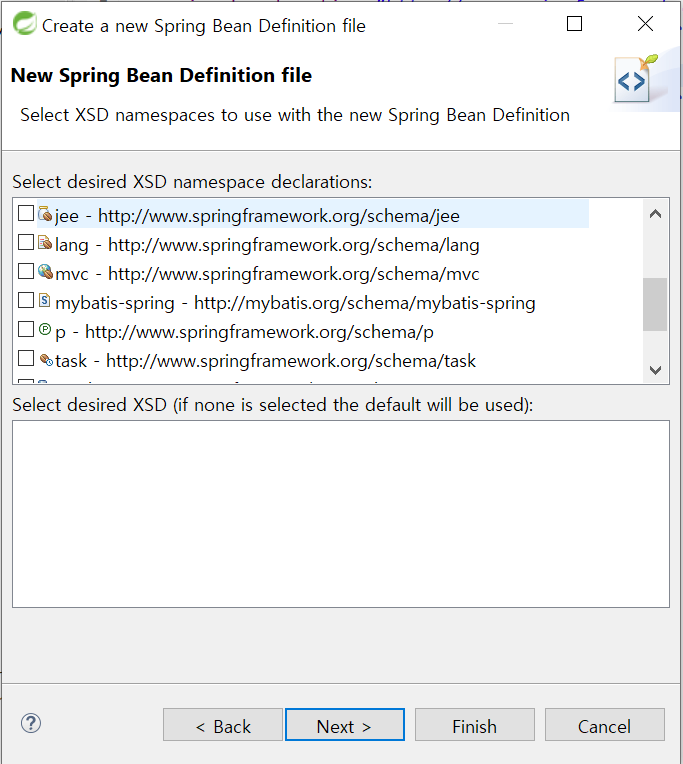This screenshot has height=764, width=683.
Task: Click the mybatis-spring document icon
Action: (44, 300)
